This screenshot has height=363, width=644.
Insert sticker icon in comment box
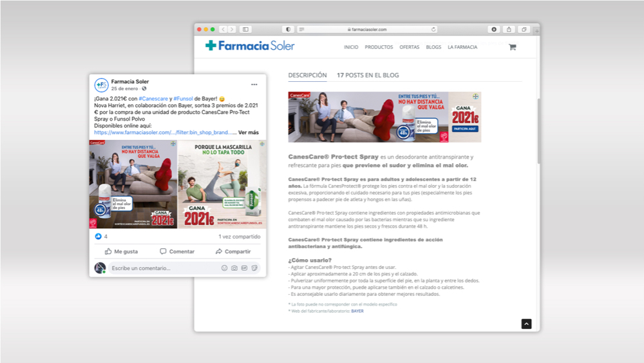click(254, 268)
